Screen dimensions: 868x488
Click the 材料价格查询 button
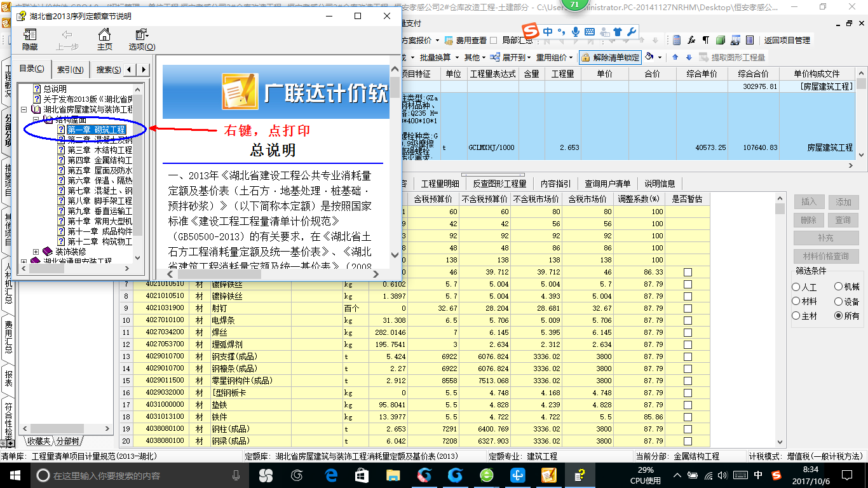(827, 256)
